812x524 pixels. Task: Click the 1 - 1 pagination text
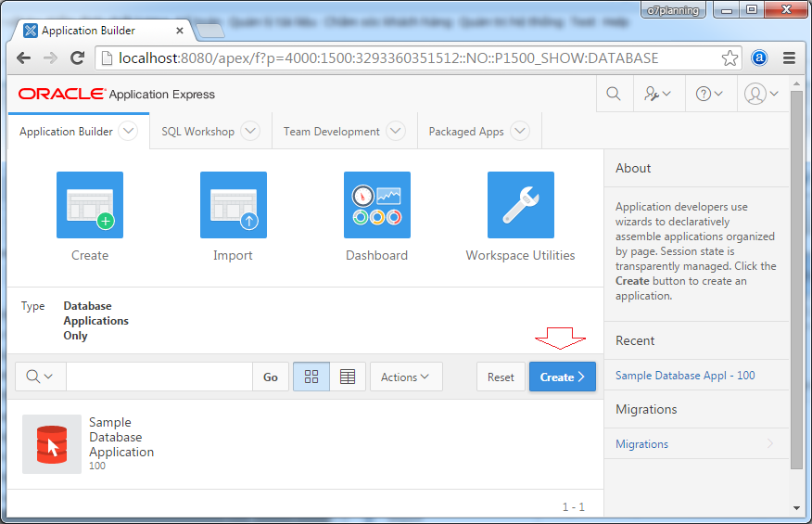574,507
